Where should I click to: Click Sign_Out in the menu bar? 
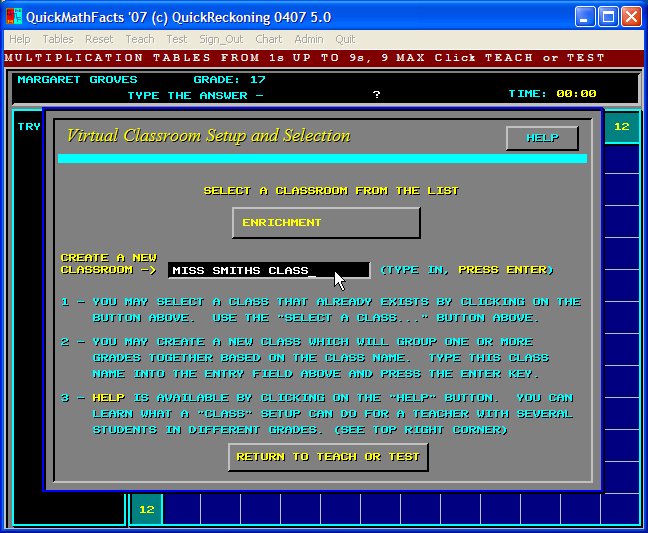point(221,39)
